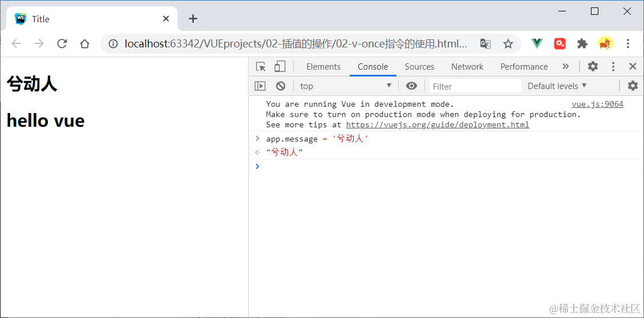Show console sidebar
The image size is (644, 318).
point(260,86)
